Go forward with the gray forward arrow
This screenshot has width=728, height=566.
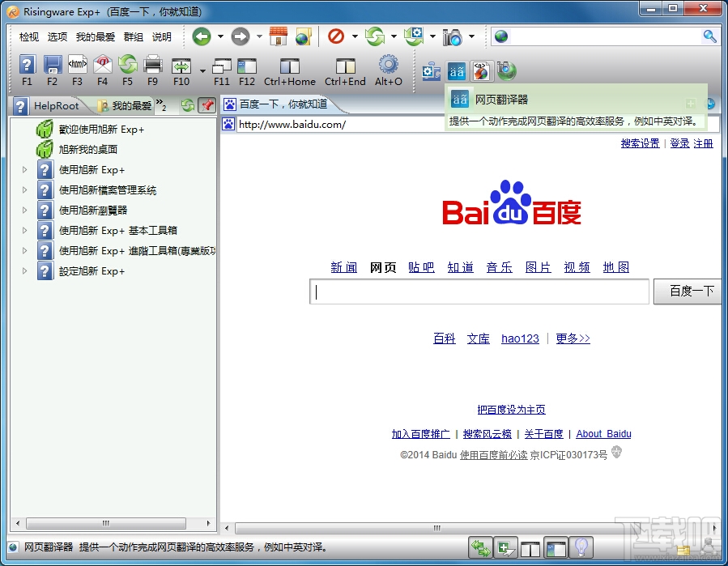tap(240, 36)
